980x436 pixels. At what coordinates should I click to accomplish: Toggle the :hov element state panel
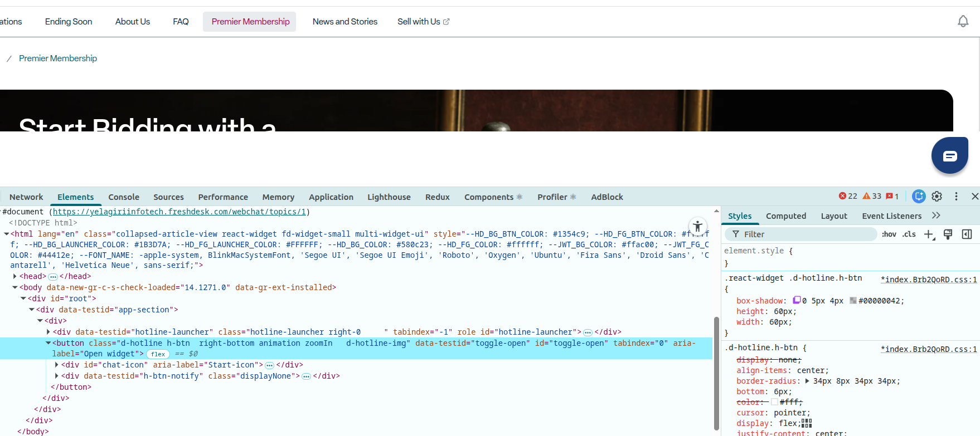[889, 234]
